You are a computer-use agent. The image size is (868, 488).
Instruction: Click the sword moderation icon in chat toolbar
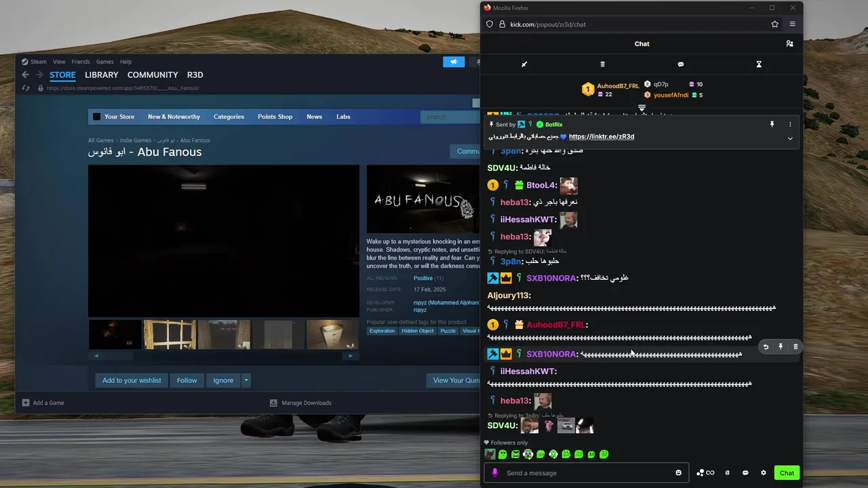point(524,64)
